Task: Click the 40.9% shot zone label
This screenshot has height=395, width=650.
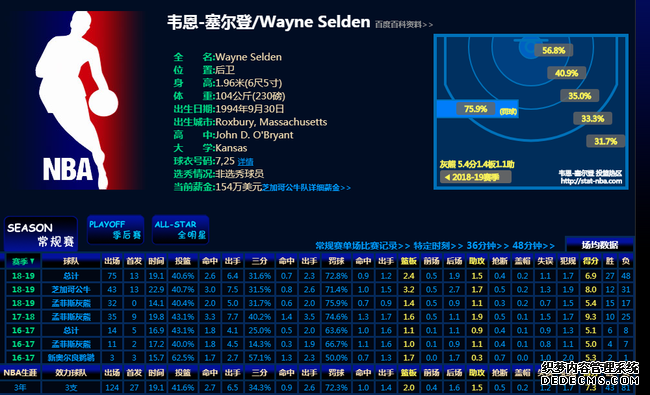Action: tap(566, 73)
